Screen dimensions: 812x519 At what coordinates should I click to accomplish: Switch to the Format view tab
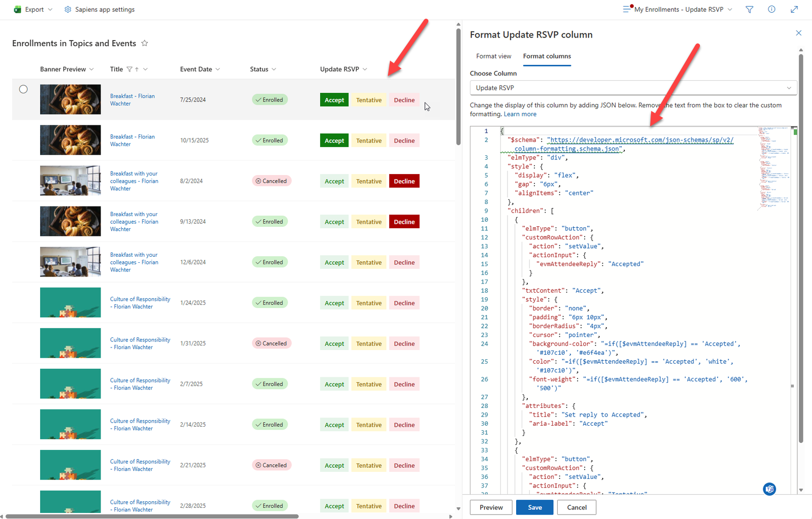coord(493,56)
